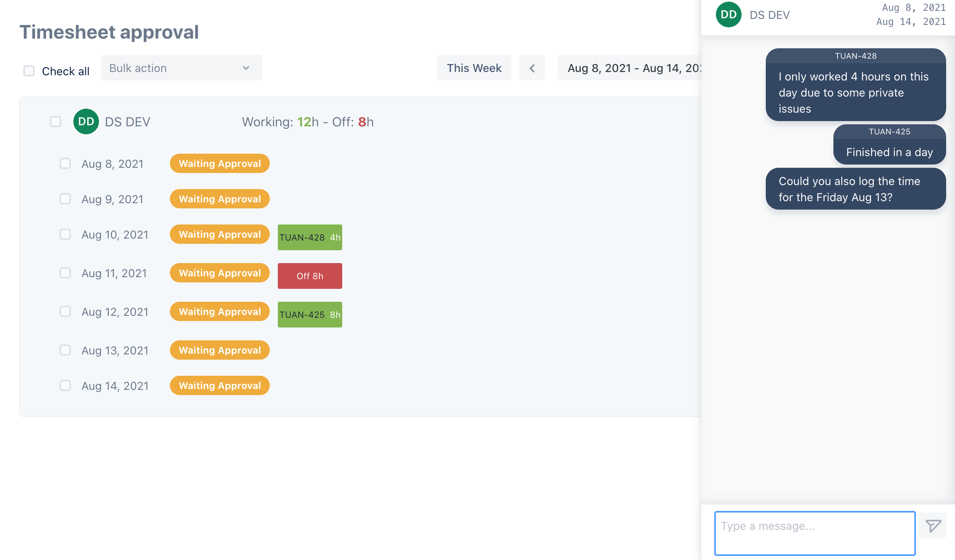Open the TUAN-428 chat message bubble
The image size is (955, 560).
tap(855, 92)
